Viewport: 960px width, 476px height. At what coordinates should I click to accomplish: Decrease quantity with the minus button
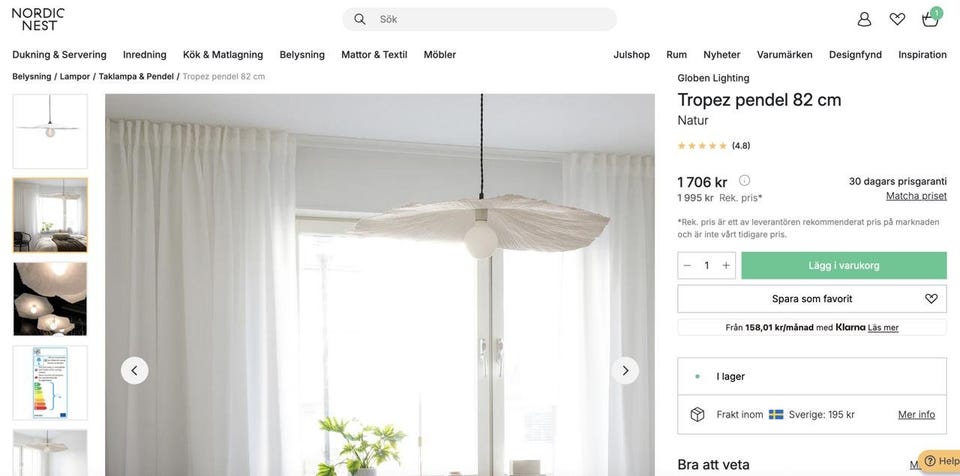click(x=687, y=265)
